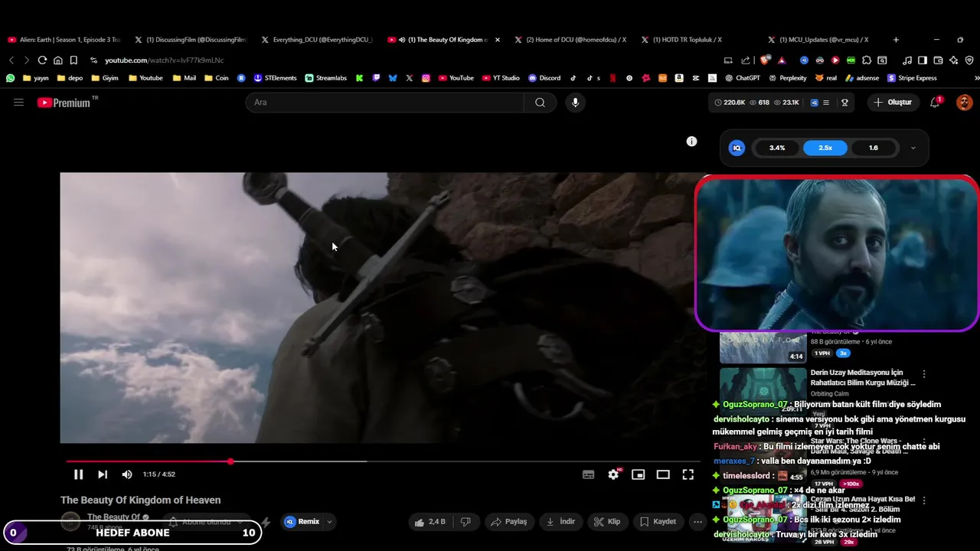Like the video (2,4 B)

430,522
